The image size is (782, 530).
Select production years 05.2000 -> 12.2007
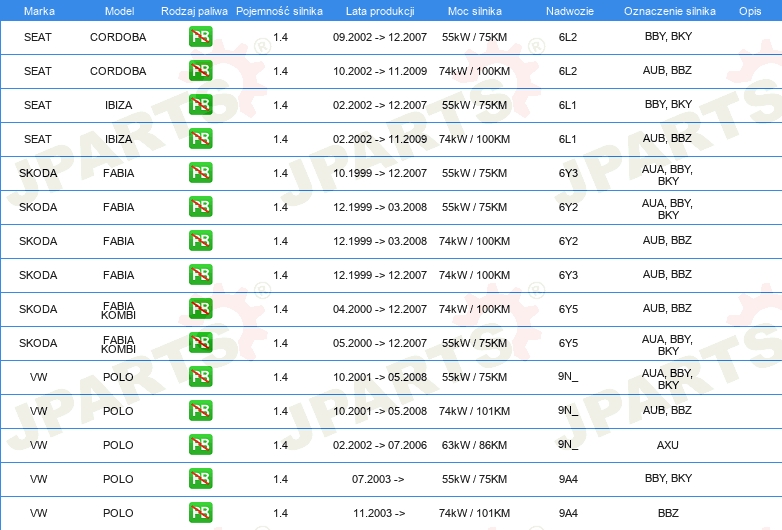380,343
